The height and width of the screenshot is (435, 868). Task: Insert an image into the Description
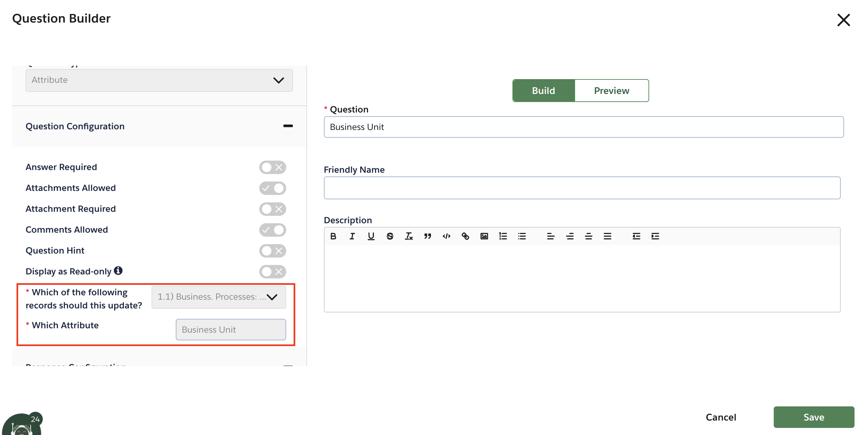coord(484,236)
